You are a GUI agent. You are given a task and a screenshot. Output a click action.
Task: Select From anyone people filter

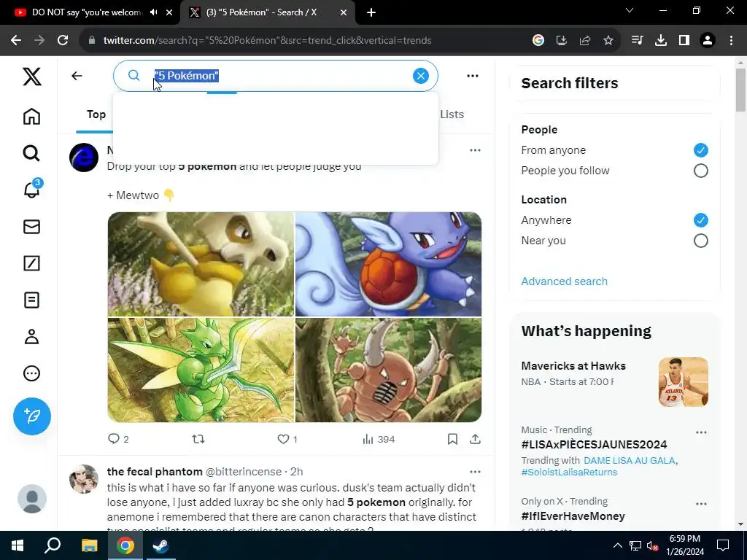click(x=700, y=150)
